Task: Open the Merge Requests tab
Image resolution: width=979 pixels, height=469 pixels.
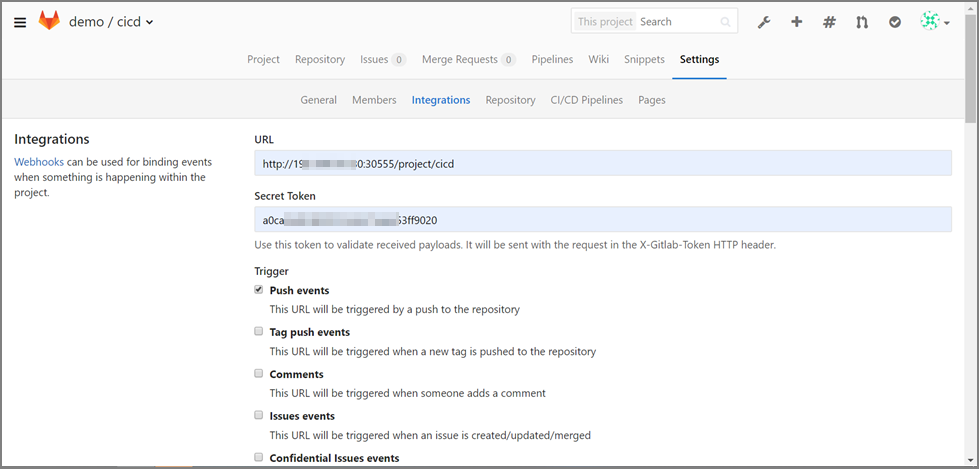Action: pyautogui.click(x=469, y=59)
